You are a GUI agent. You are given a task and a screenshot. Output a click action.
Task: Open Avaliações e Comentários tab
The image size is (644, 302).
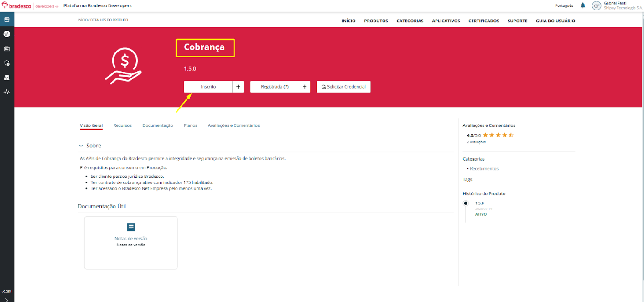[234, 125]
